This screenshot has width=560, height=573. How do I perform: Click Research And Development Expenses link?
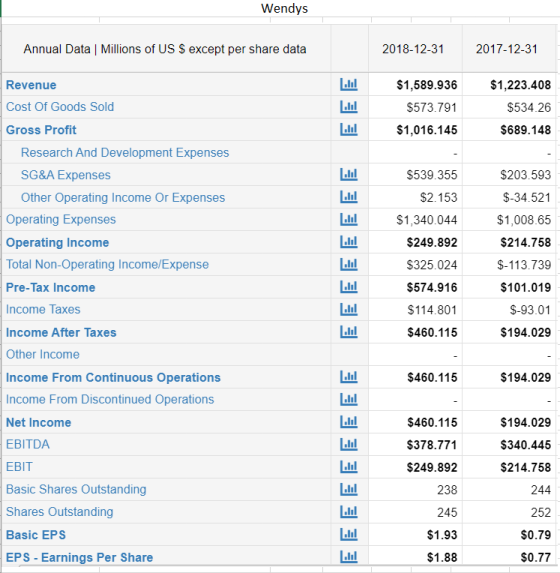(x=125, y=152)
